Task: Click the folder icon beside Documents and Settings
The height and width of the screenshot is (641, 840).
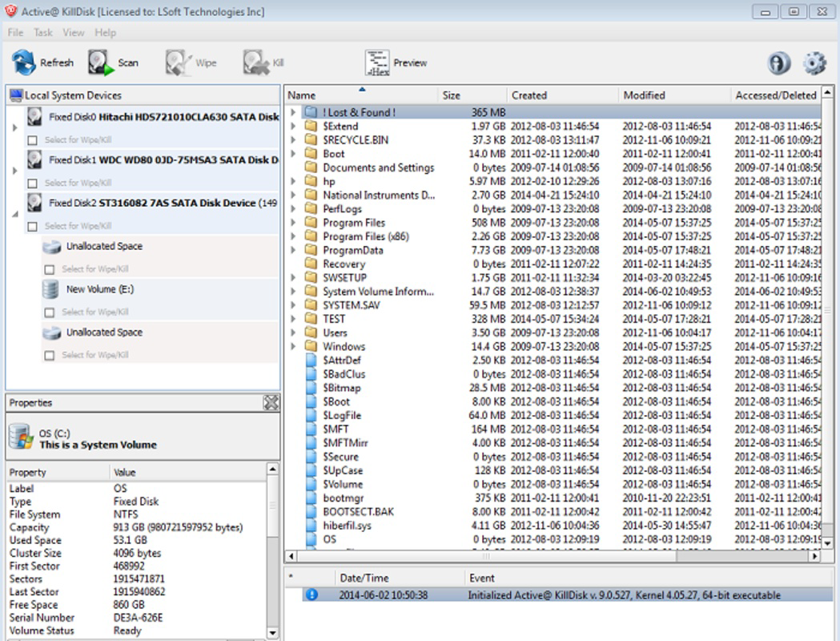Action: pos(311,167)
